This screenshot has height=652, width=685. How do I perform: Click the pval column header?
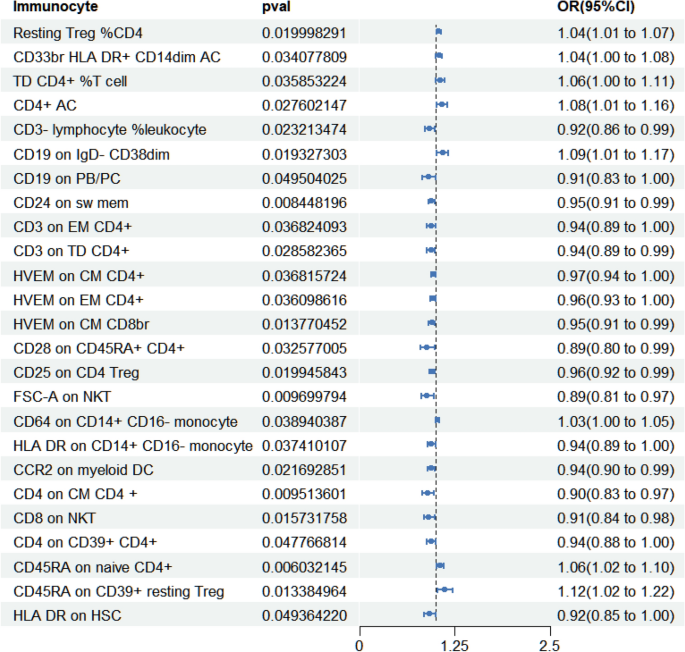tap(276, 7)
